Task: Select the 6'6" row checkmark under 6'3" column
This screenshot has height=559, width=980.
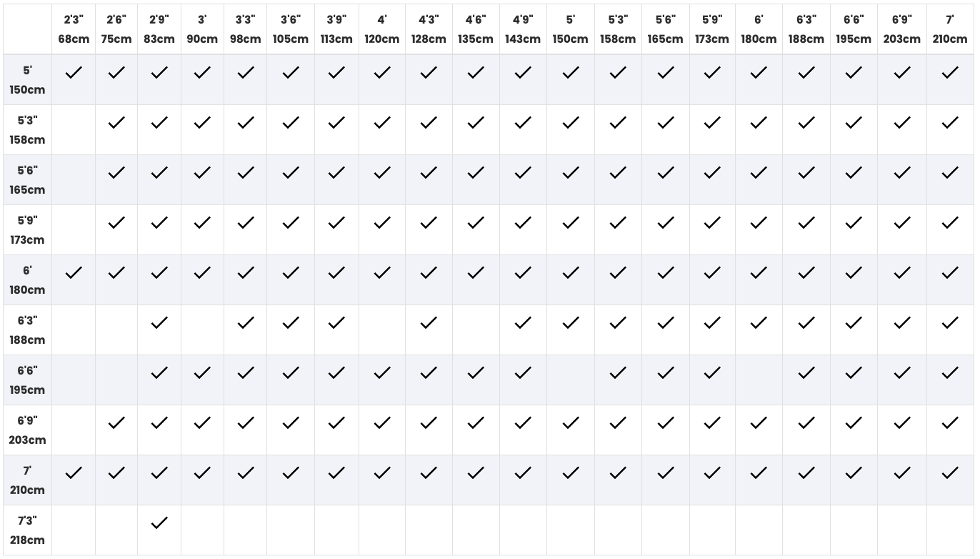Action: [806, 373]
